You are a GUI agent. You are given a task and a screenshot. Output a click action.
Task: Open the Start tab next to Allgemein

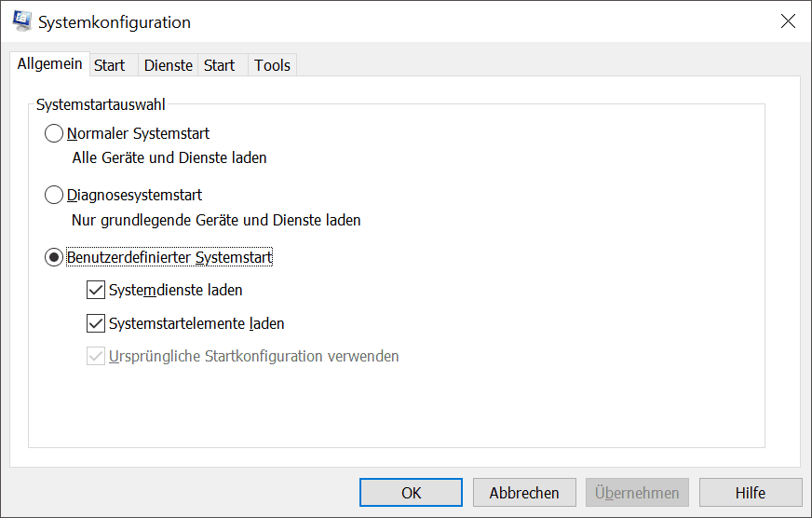pyautogui.click(x=110, y=65)
